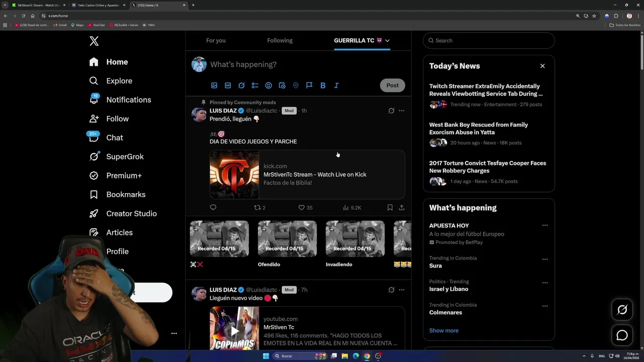Open more options for Sura trend

click(545, 259)
